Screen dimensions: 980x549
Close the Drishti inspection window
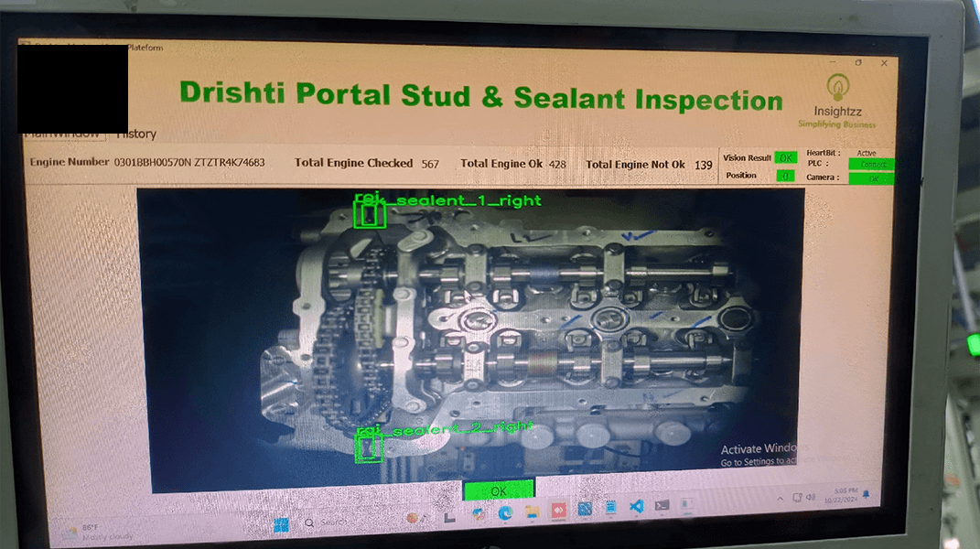coord(884,62)
